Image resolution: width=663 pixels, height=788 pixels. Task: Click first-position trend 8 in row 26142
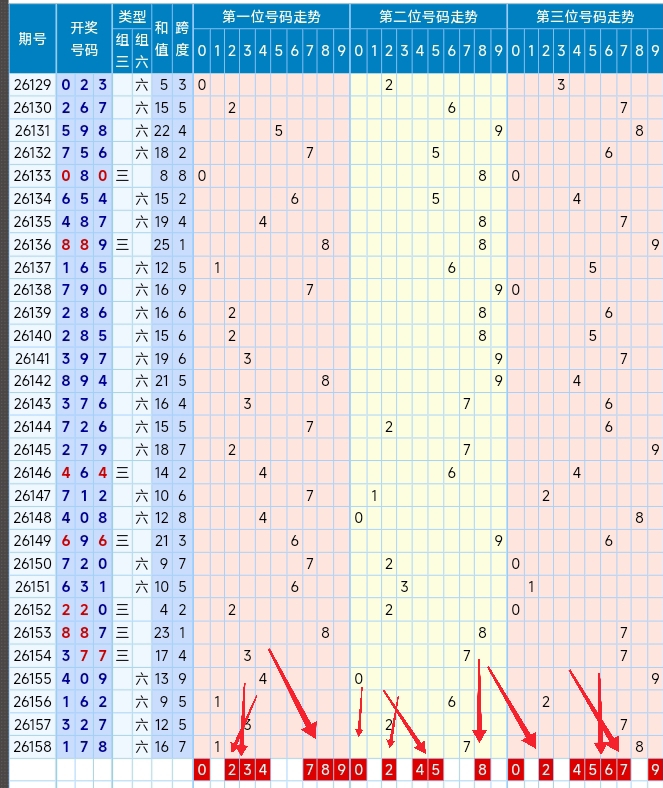325,381
